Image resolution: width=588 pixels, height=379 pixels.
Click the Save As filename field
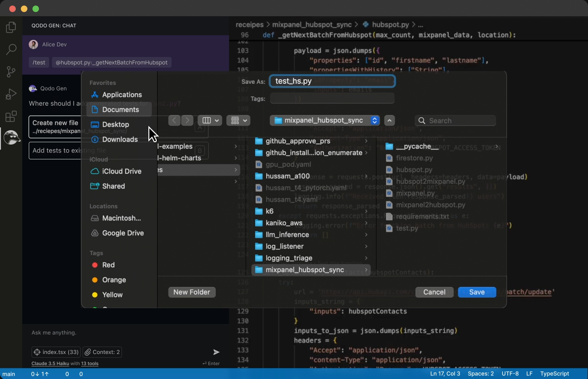click(331, 81)
